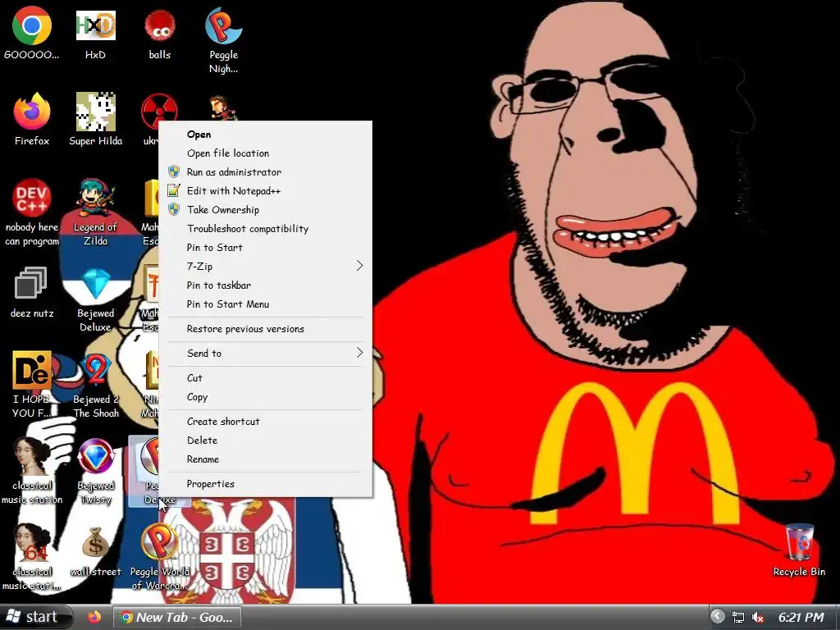Choose Take Ownership menu entry

tap(265, 209)
